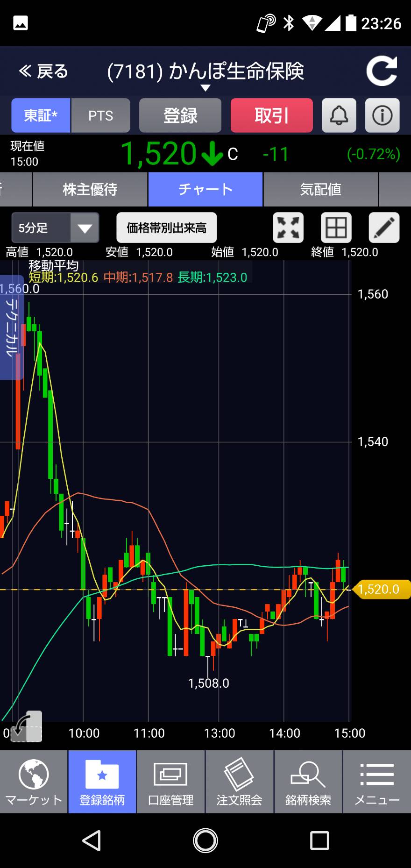Tap the refresh icon in the header
Screen dimensions: 411x868
click(x=382, y=71)
